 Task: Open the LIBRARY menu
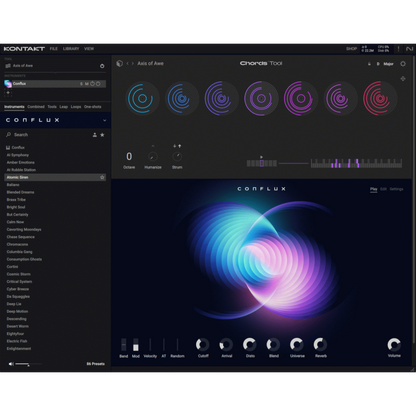pyautogui.click(x=71, y=49)
